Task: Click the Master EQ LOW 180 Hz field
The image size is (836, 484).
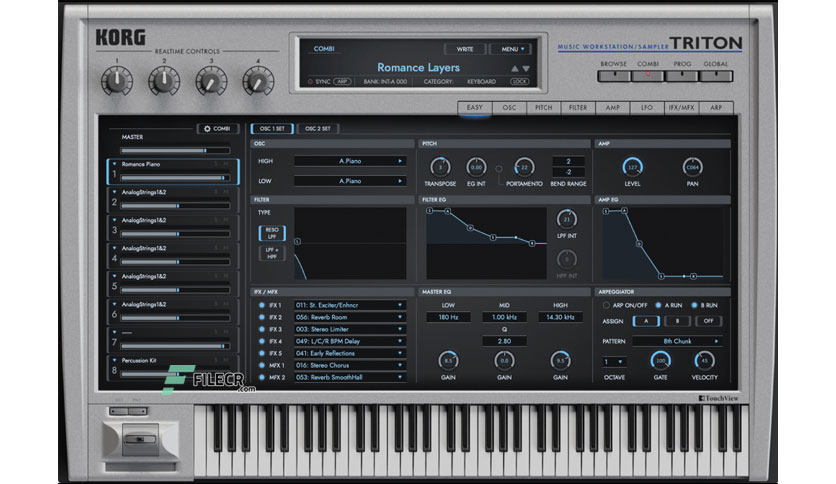Action: click(448, 317)
